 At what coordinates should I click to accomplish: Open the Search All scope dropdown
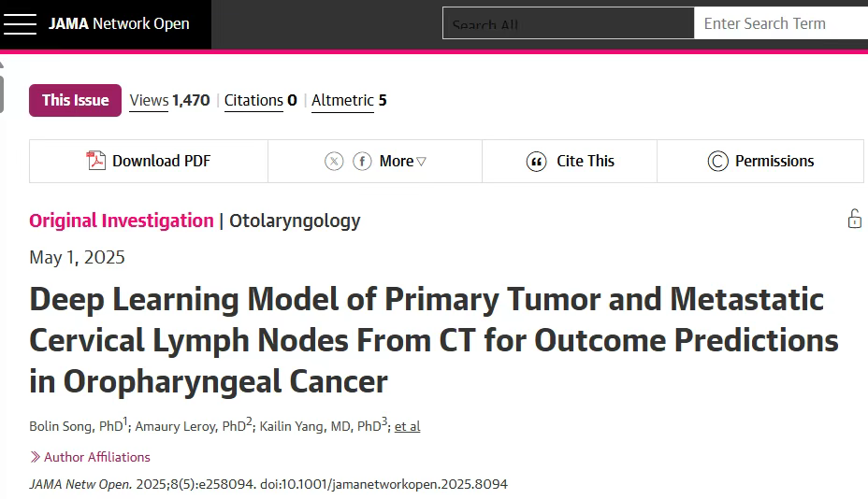[568, 23]
